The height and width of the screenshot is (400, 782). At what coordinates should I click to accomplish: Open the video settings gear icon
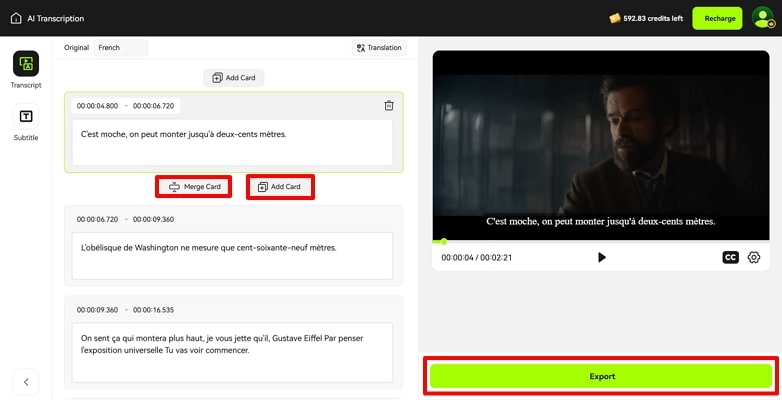click(754, 257)
